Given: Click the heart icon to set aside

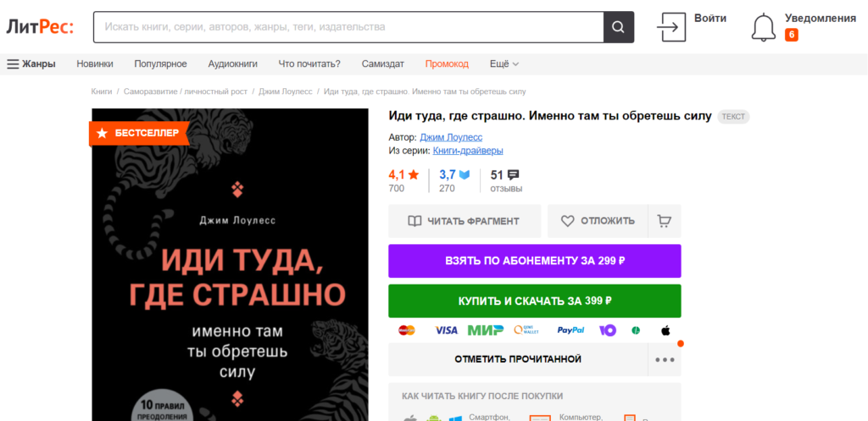Looking at the screenshot, I should (x=567, y=221).
